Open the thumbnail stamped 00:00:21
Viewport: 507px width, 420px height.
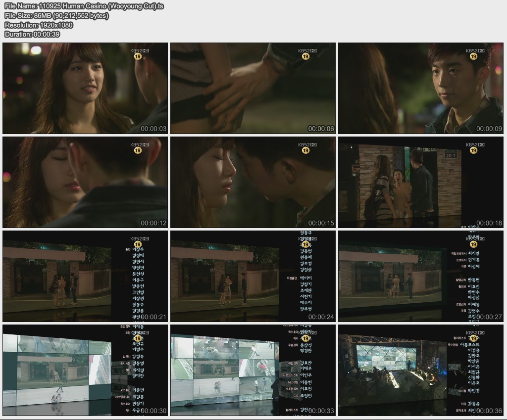click(85, 276)
